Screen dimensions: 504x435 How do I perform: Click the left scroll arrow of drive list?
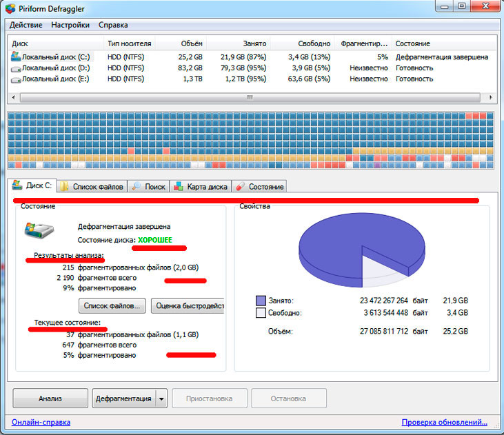click(13, 97)
